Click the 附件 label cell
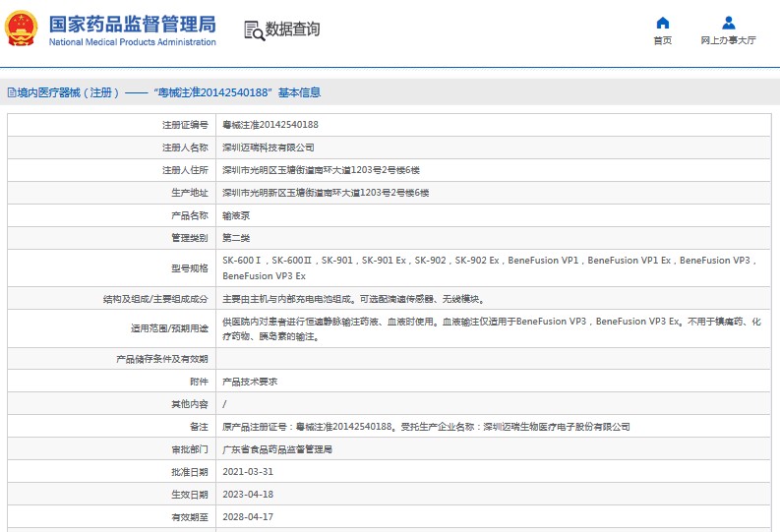The height and width of the screenshot is (532, 780). [x=112, y=382]
